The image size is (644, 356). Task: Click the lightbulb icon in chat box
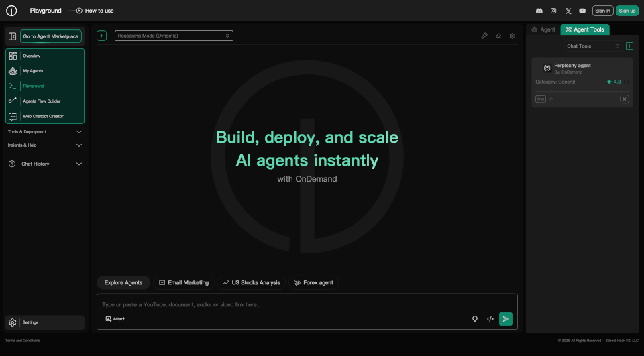click(475, 319)
